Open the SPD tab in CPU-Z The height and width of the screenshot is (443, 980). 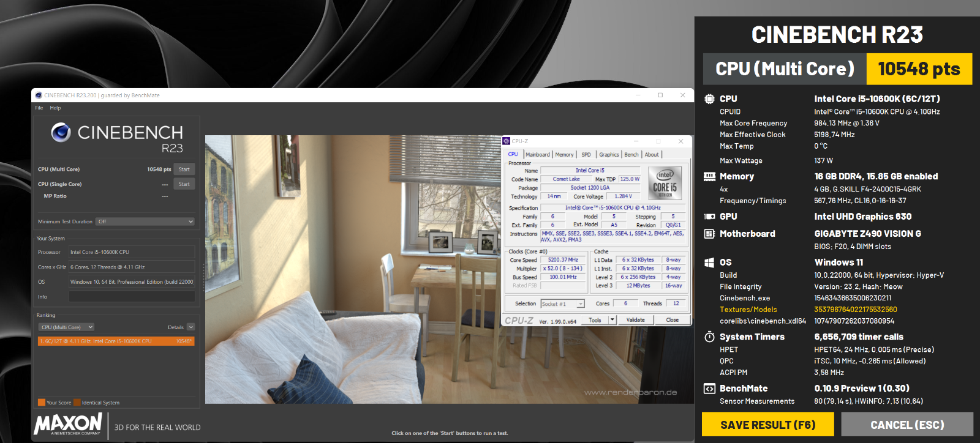pos(586,155)
